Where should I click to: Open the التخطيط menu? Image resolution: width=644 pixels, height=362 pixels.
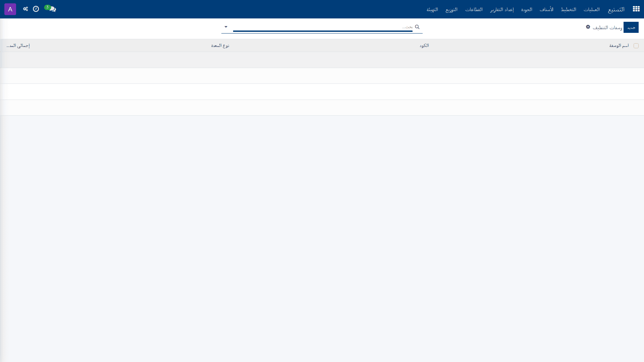569,9
